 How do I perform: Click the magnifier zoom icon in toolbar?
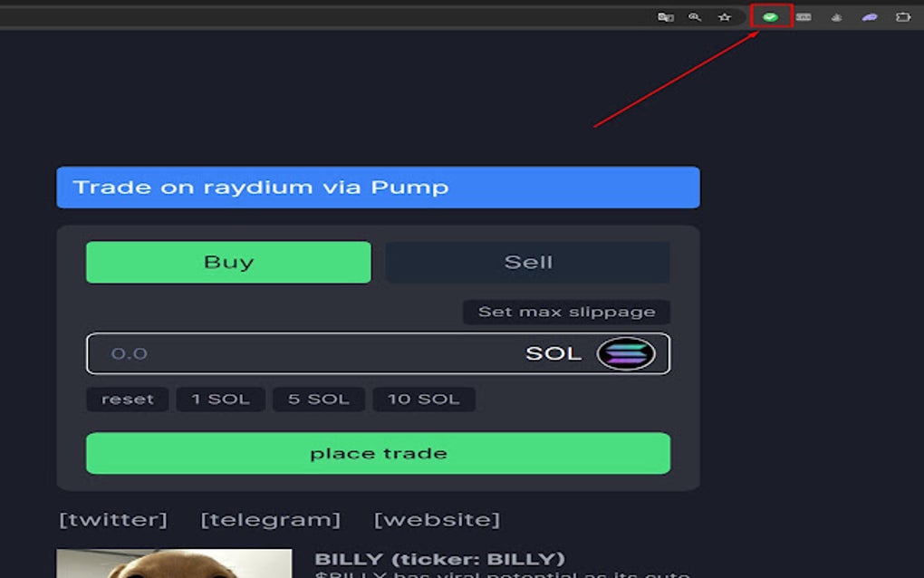[697, 16]
